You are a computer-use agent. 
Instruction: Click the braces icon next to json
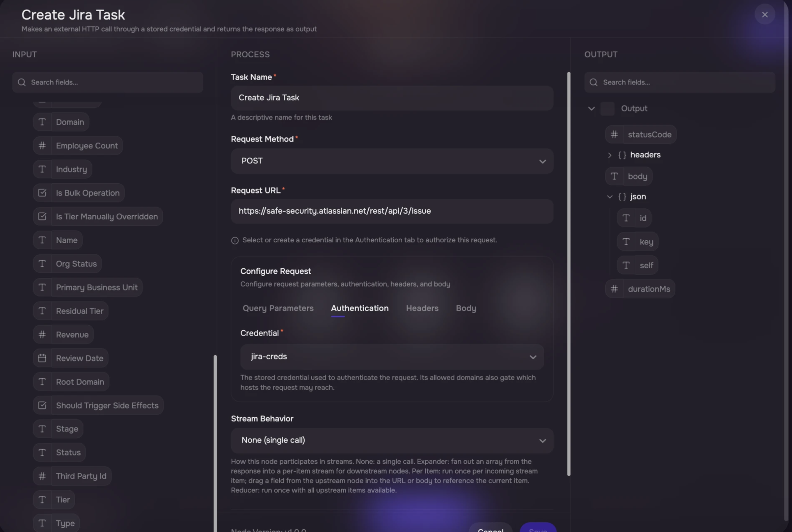pos(622,196)
